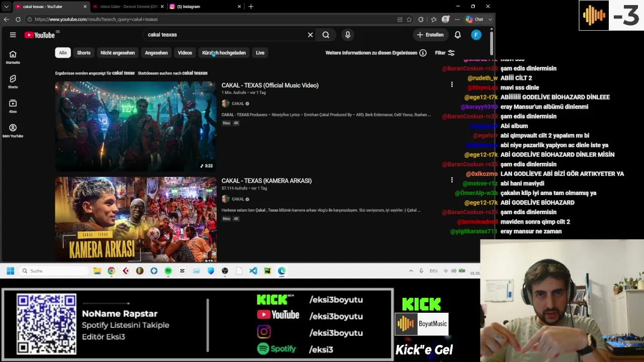
Task: Open Visual Studio Code from the taskbar
Action: point(253,271)
